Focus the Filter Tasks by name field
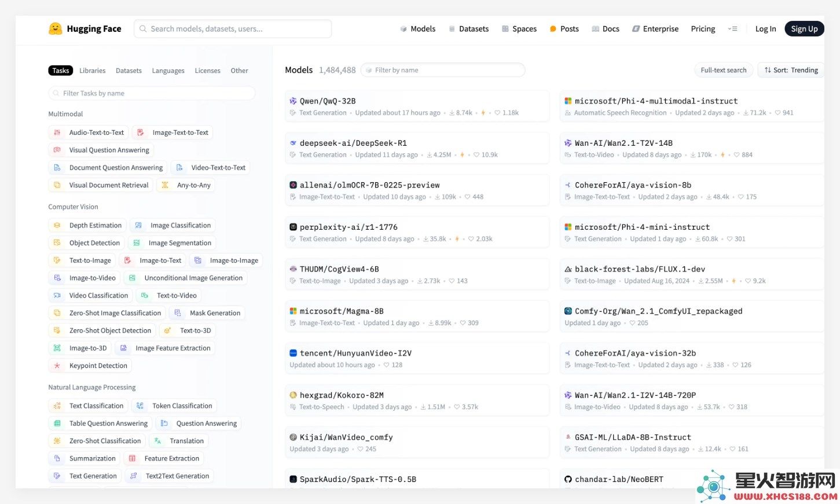 tap(152, 93)
